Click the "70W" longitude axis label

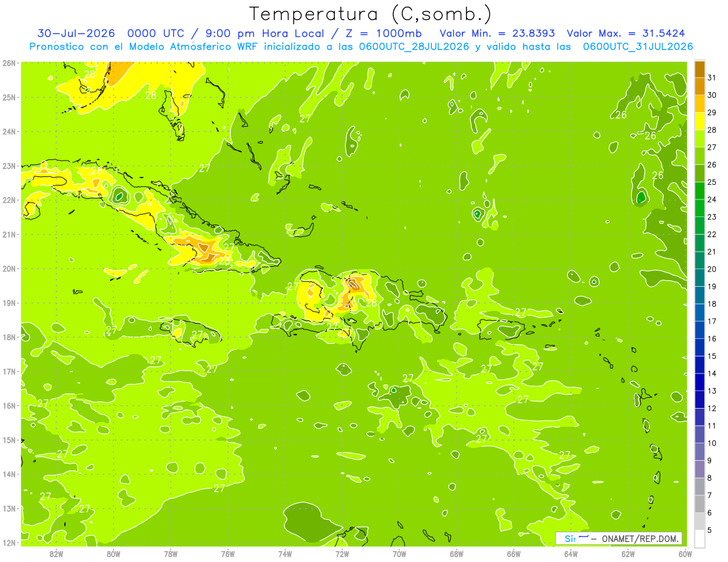click(399, 554)
